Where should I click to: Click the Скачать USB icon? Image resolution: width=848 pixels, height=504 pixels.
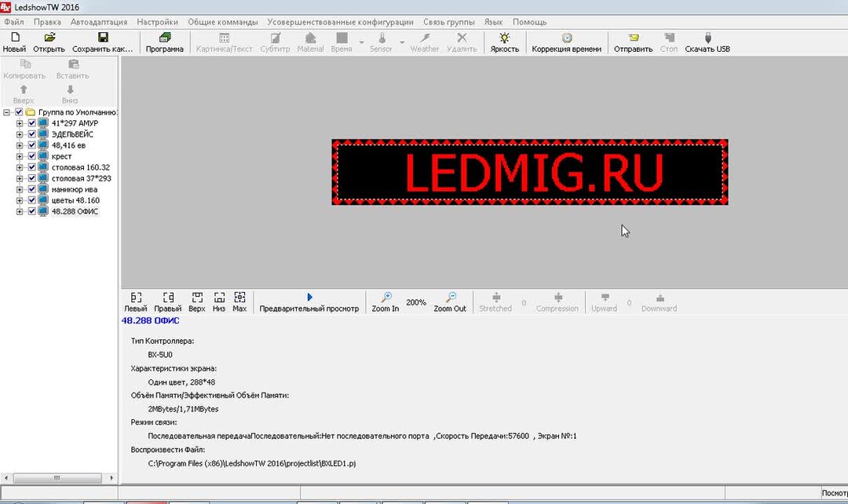[x=708, y=38]
